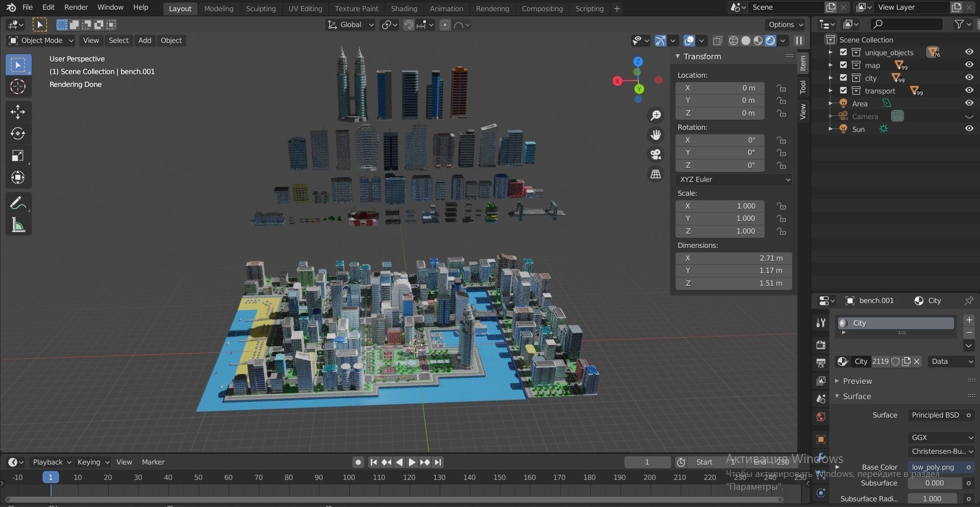Screen dimensions: 980x507
Task: Hide the unique_objects collection eye icon
Action: tap(969, 52)
